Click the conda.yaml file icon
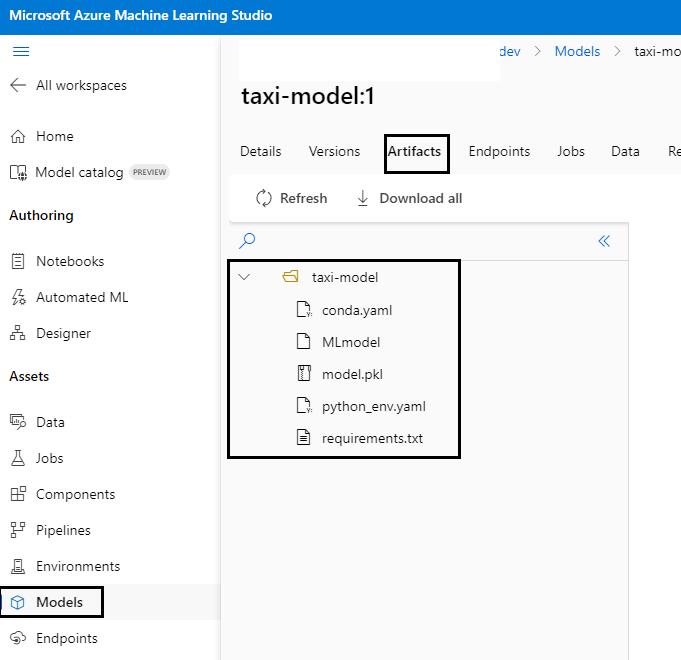The image size is (681, 660). 304,310
